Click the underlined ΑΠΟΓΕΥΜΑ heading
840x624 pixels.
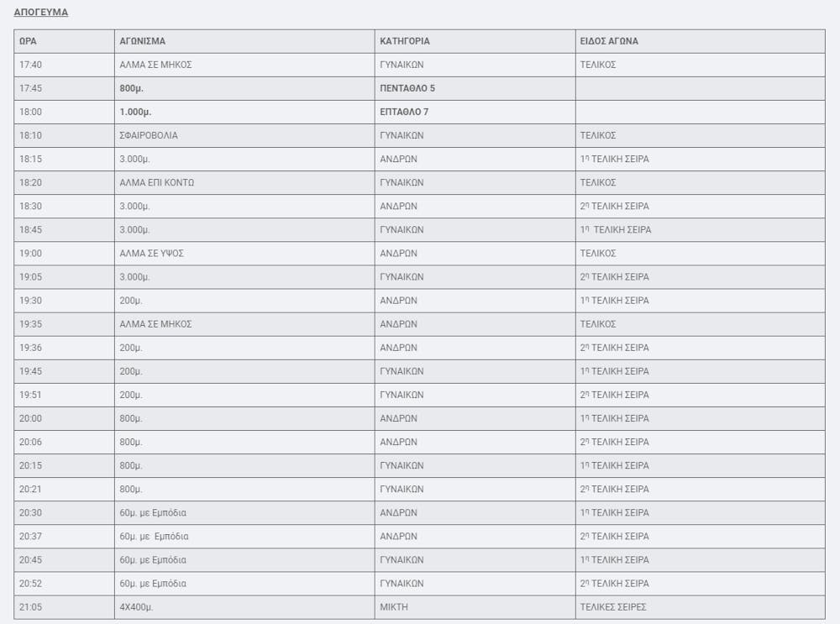[x=41, y=13]
